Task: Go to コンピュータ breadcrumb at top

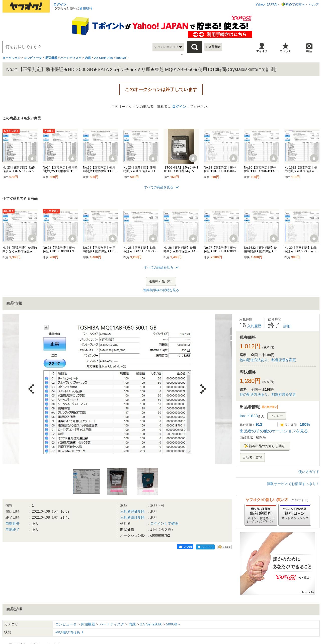Action: click(x=33, y=58)
